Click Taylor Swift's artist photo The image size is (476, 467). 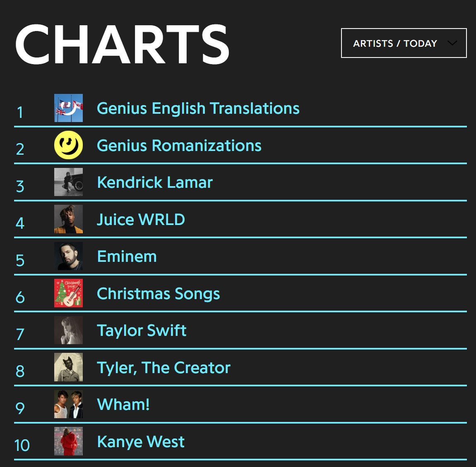click(68, 330)
